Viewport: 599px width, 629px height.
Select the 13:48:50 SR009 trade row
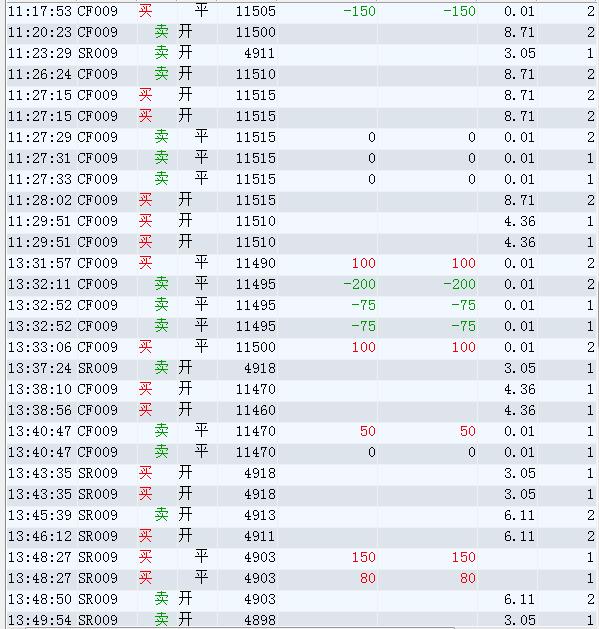point(301,599)
